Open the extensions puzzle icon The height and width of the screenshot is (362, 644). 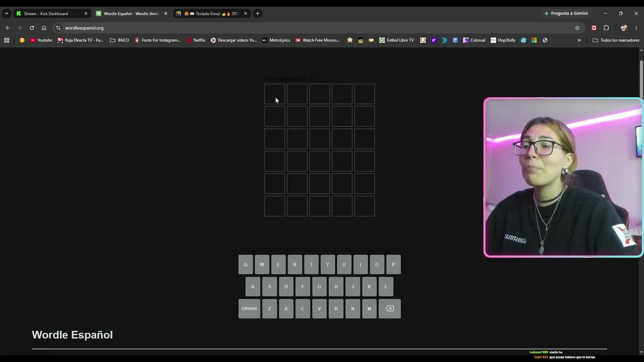point(606,28)
